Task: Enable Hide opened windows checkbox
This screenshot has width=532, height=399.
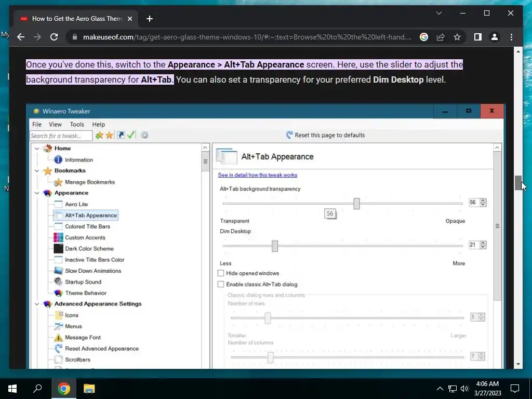Action: pos(221,273)
